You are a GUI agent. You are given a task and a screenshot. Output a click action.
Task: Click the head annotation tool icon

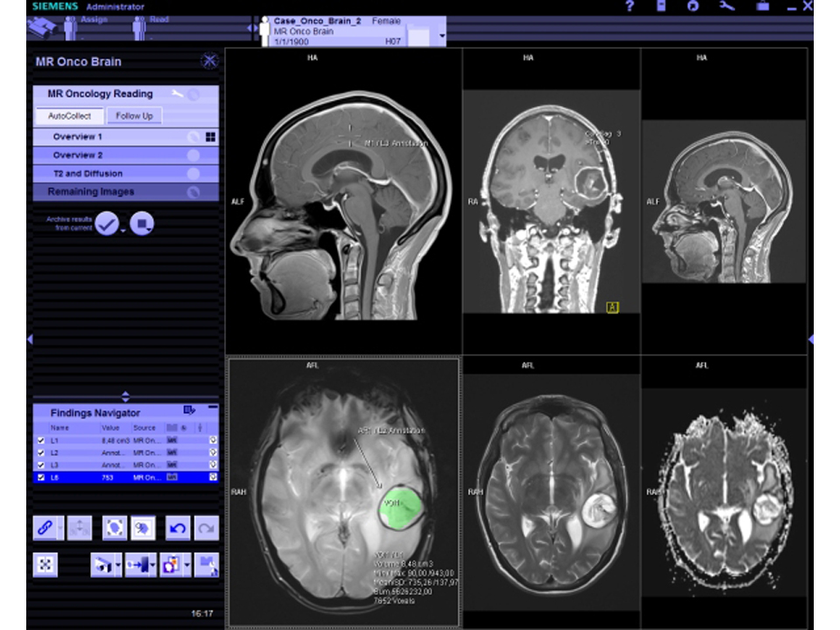143,528
